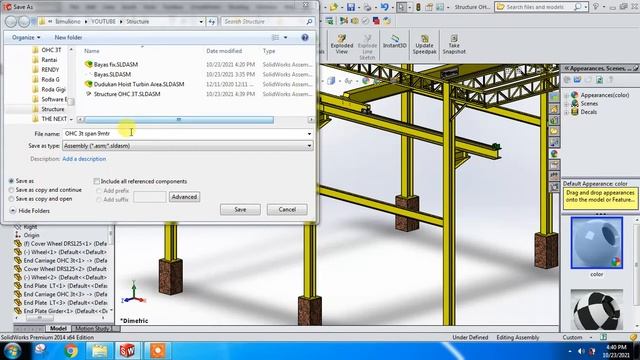The image size is (640, 360).
Task: Click the orange recorder taskbar icon
Action: 158,350
